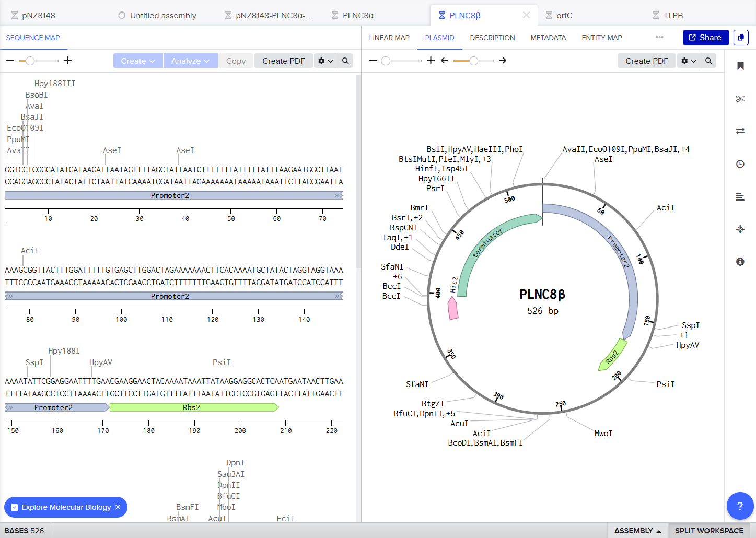Image resolution: width=756 pixels, height=538 pixels.
Task: Open version history clock icon in sidebar
Action: [740, 164]
